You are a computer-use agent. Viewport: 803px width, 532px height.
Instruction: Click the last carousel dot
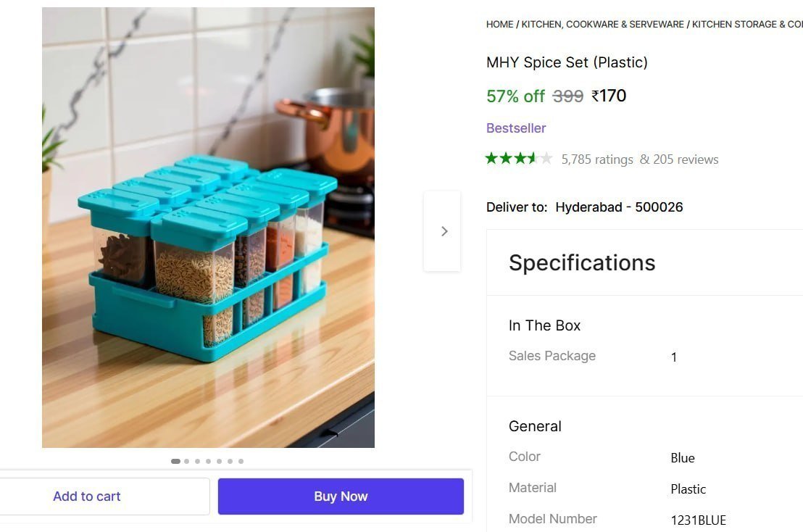tap(241, 461)
